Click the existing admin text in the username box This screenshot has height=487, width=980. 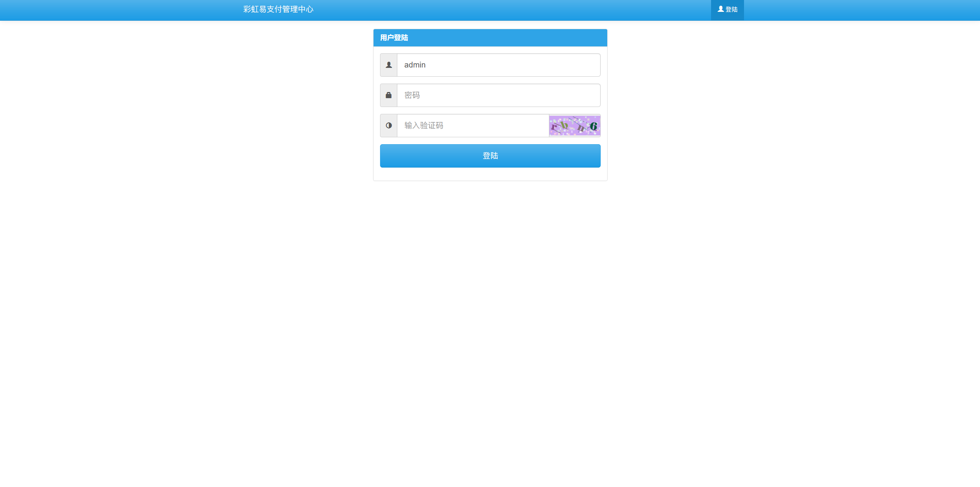pos(414,65)
